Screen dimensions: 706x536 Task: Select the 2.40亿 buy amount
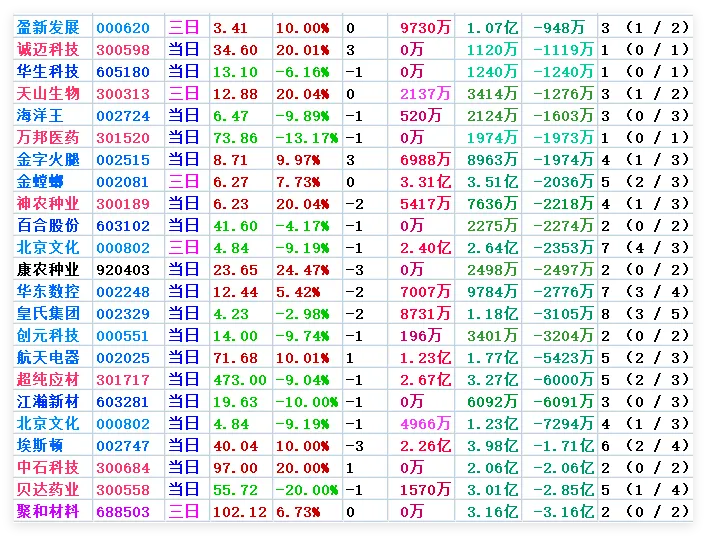(425, 248)
